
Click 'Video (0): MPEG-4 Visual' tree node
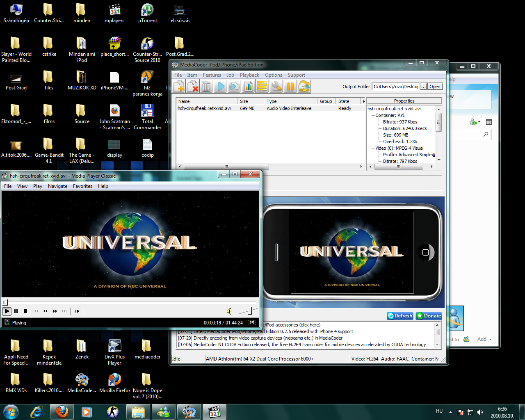click(399, 148)
